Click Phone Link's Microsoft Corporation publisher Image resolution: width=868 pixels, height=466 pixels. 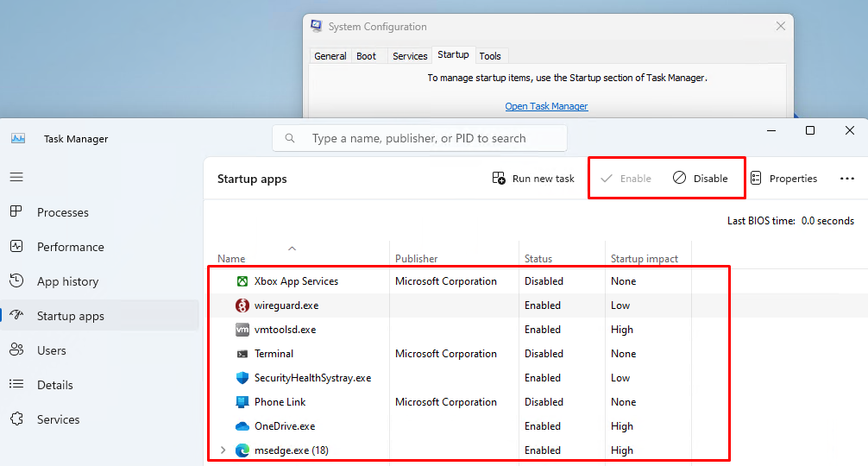coord(445,402)
